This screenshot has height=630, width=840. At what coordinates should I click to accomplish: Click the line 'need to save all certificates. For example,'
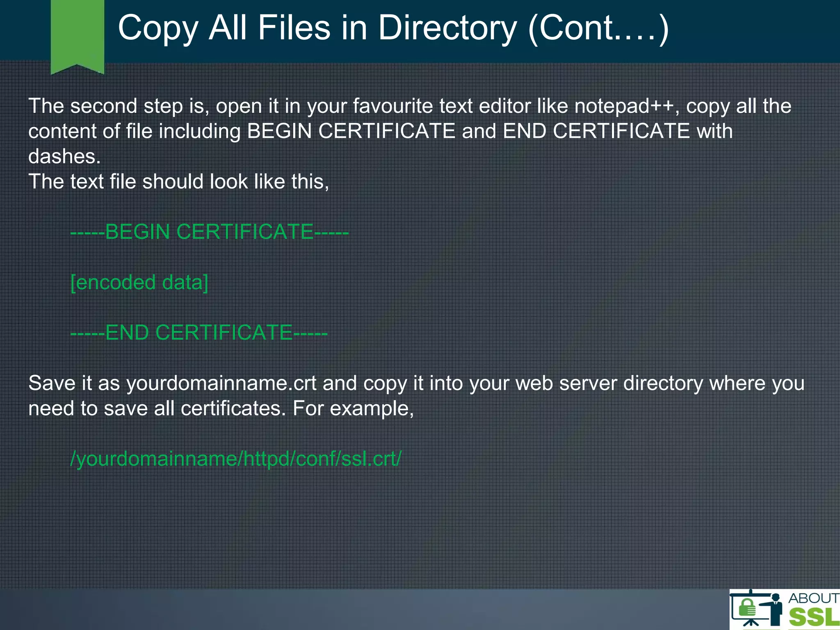221,409
